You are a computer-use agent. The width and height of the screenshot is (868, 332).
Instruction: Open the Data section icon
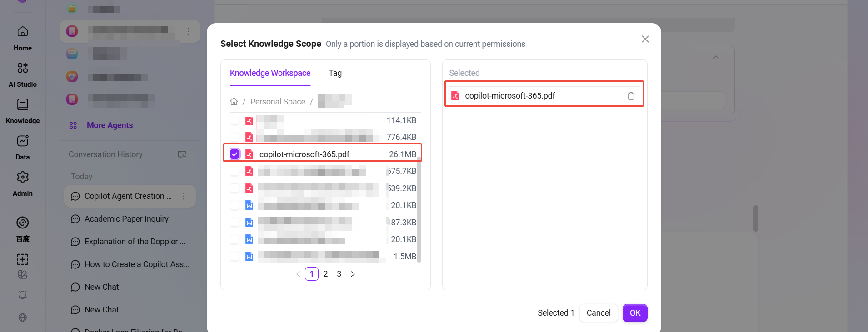(x=23, y=141)
